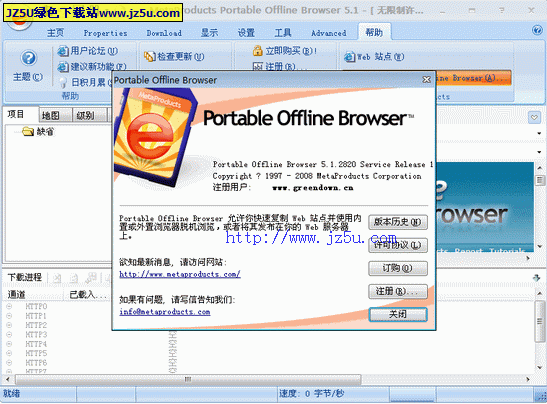Click the right arrow of bottom scrollbar
Screen dimensions: 547x404
coord(528,379)
